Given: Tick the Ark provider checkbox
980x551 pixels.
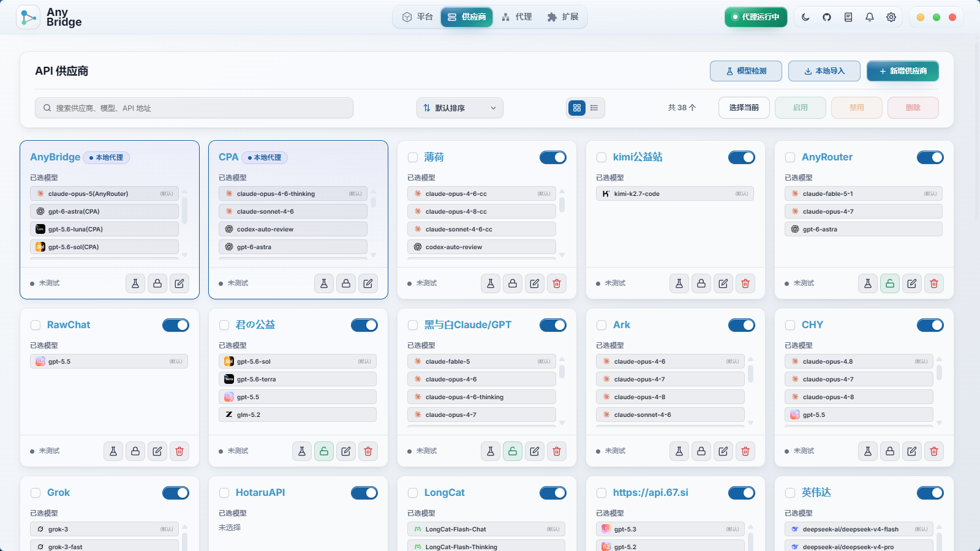Looking at the screenshot, I should tap(601, 325).
